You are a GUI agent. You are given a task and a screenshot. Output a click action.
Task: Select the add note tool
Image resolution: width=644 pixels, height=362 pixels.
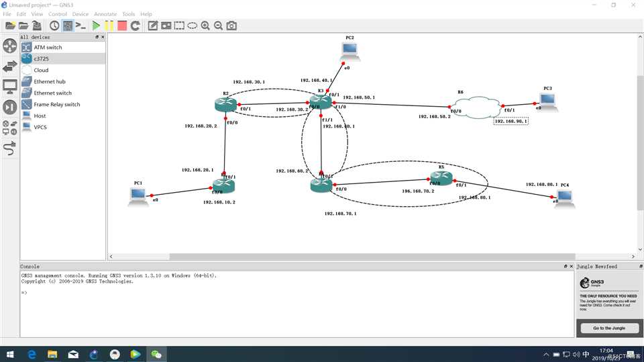(x=153, y=26)
